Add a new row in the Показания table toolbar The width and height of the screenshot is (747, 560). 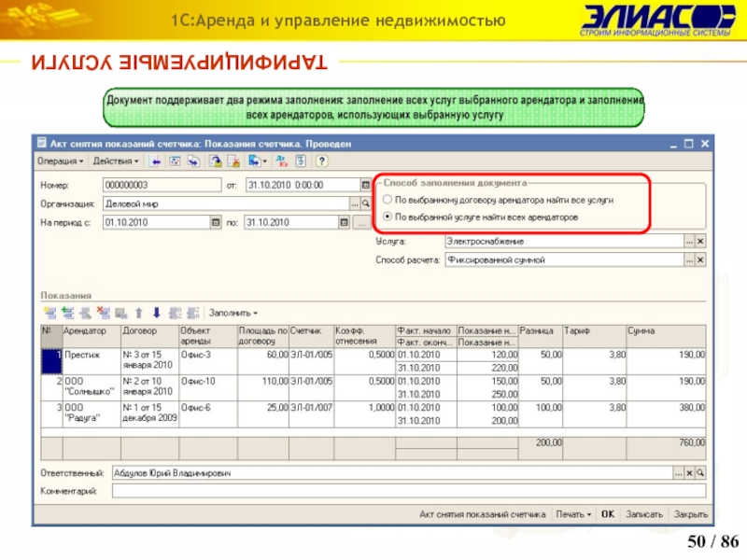pyautogui.click(x=50, y=313)
